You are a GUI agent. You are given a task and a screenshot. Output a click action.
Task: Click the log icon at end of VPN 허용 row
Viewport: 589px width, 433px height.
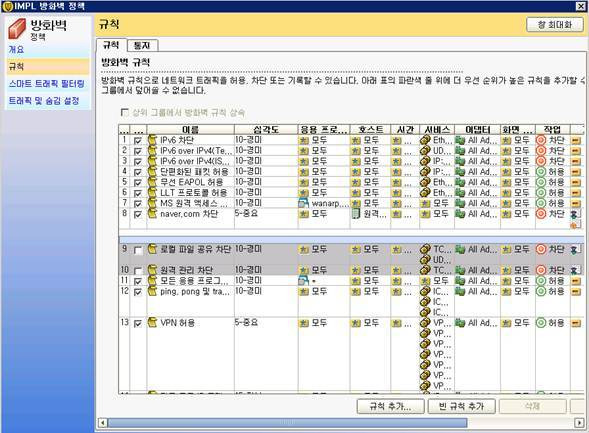pos(576,323)
